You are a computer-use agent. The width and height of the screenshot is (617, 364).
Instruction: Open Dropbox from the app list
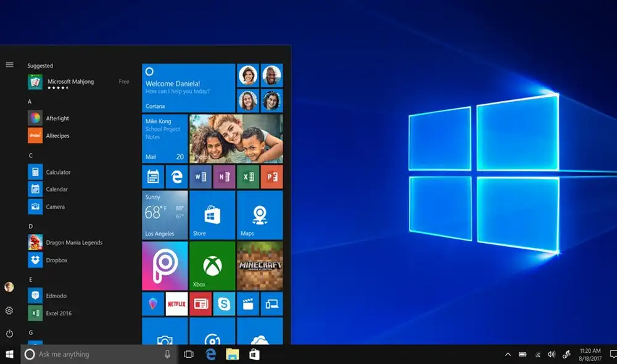pyautogui.click(x=57, y=260)
